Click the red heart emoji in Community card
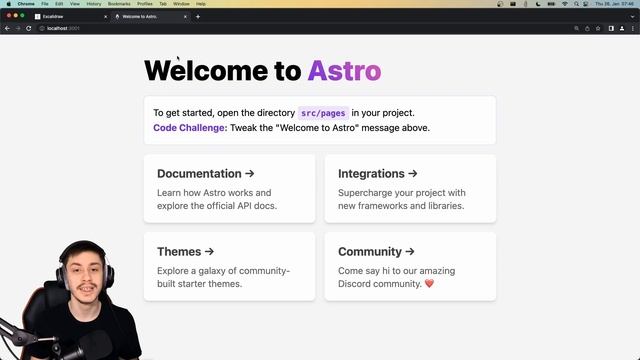The image size is (640, 360). 429,283
